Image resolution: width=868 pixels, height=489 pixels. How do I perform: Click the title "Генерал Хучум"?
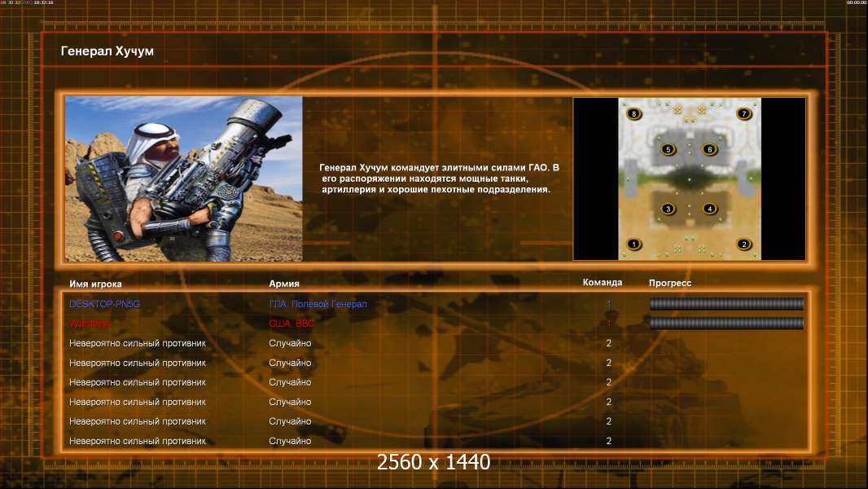(107, 51)
